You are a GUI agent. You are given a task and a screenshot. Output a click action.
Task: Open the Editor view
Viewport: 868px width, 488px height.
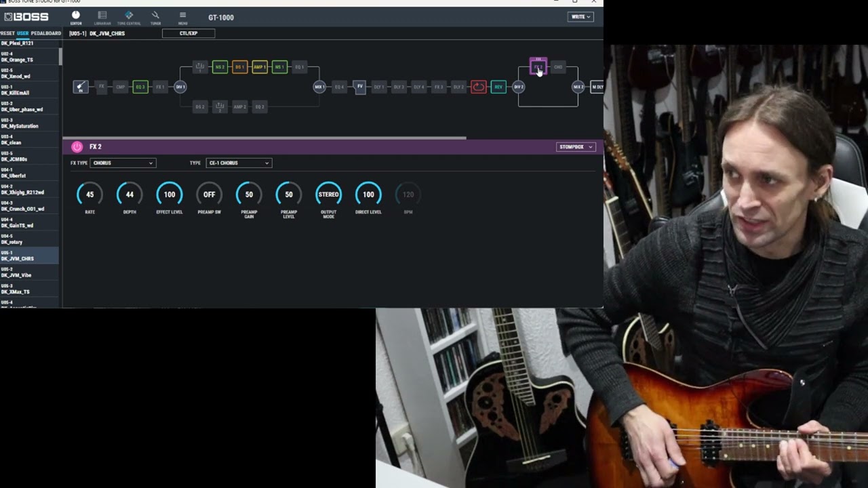[76, 18]
